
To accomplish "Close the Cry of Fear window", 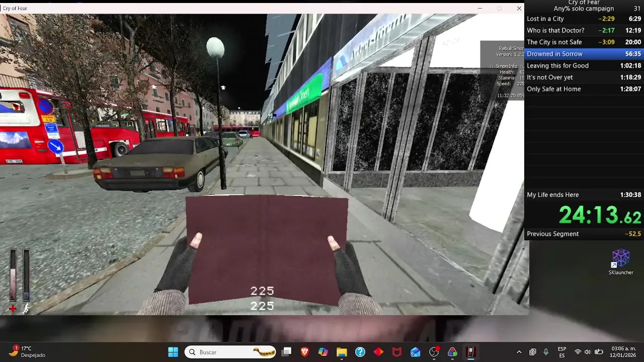I will [519, 8].
